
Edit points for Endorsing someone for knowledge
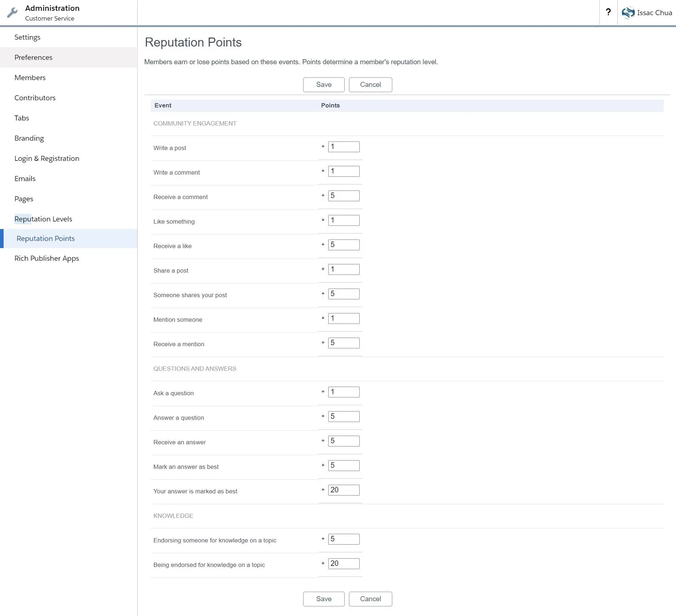344,539
